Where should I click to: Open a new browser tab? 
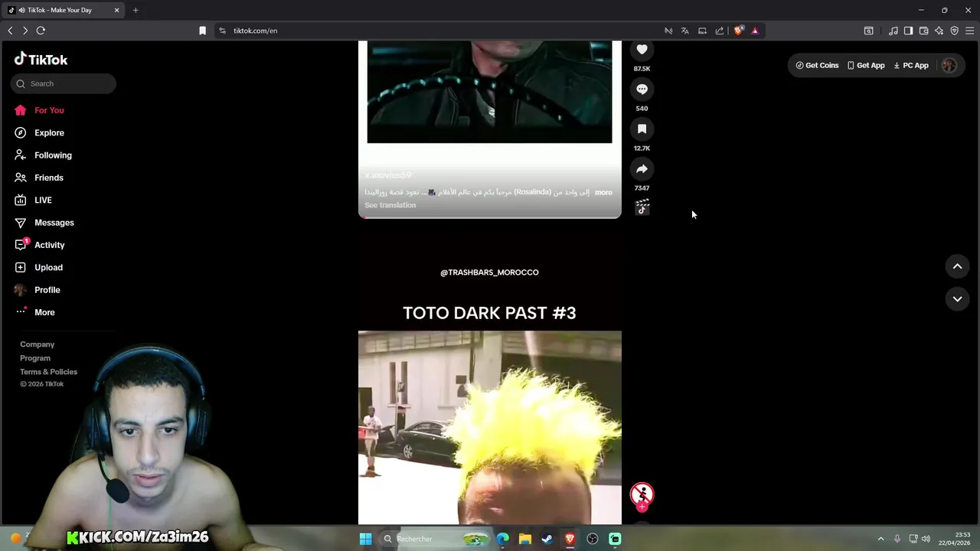pyautogui.click(x=136, y=10)
